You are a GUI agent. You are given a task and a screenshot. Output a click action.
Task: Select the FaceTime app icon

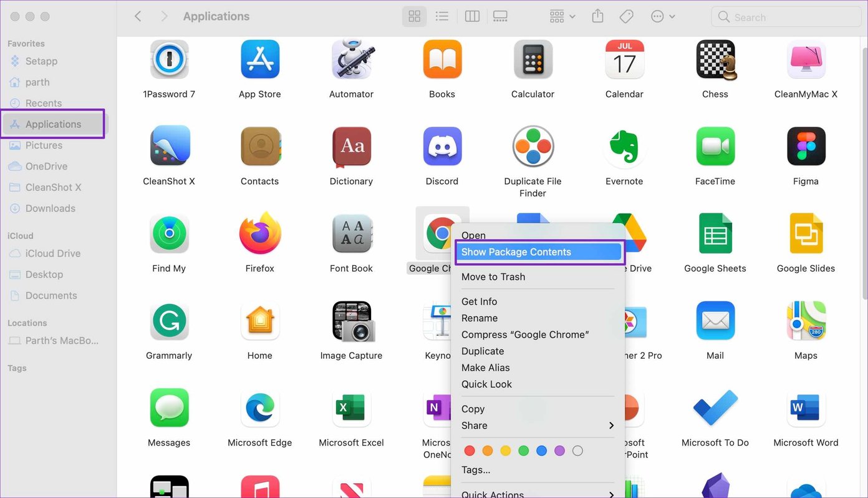click(x=715, y=147)
